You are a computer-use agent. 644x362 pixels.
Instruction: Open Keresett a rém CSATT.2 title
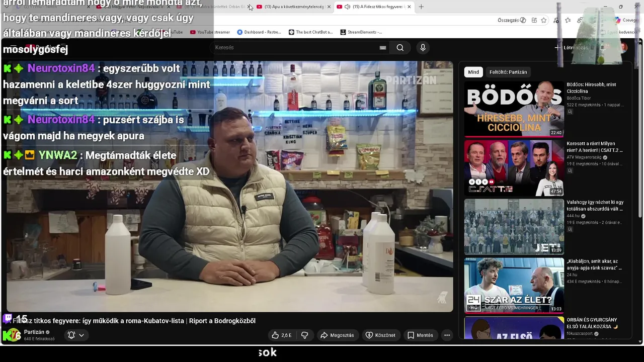coord(595,147)
